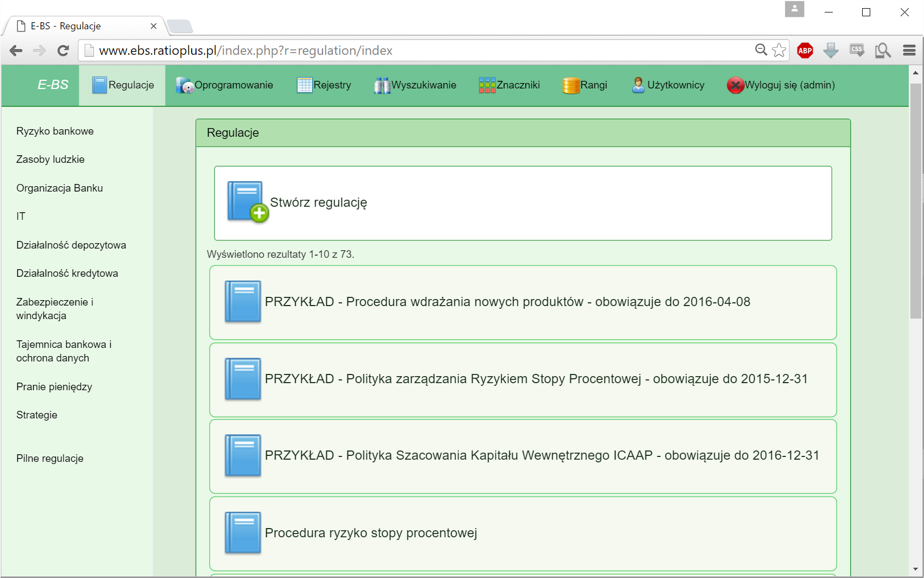Click the red logout icon
Screen dimensions: 924x578
[736, 85]
